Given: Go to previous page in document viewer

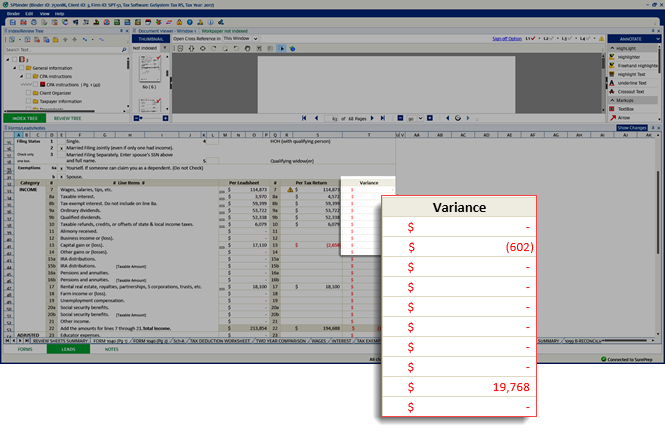Looking at the screenshot, I should tap(316, 118).
